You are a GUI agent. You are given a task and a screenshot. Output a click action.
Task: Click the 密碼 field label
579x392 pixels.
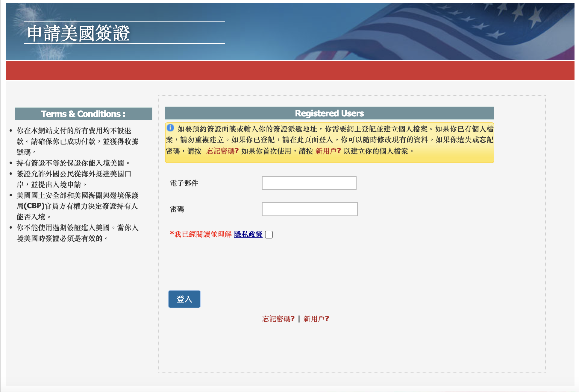pos(177,209)
